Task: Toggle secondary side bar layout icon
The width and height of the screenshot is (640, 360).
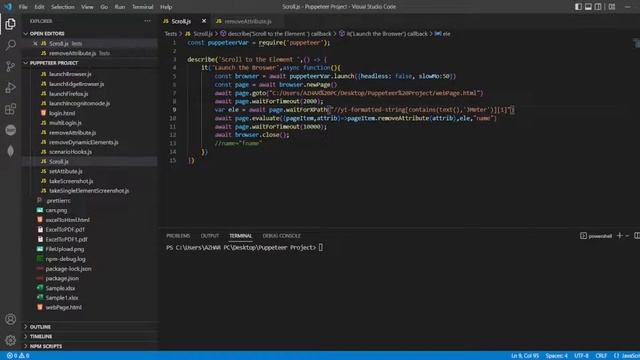Action: [598, 7]
